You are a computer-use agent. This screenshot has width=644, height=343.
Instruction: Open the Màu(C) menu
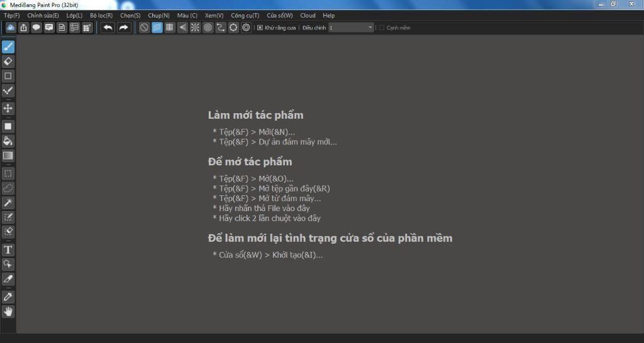click(x=187, y=15)
